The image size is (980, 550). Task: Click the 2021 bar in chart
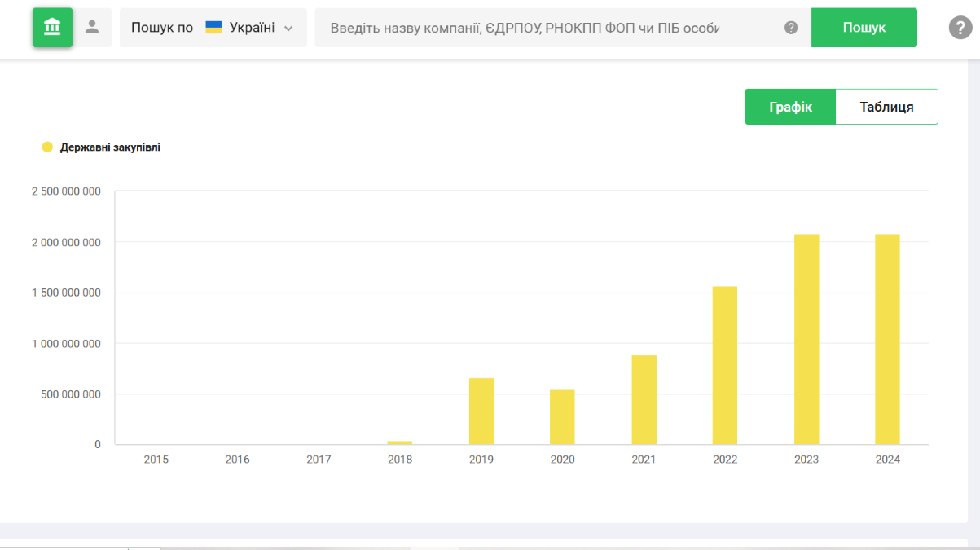coord(644,399)
